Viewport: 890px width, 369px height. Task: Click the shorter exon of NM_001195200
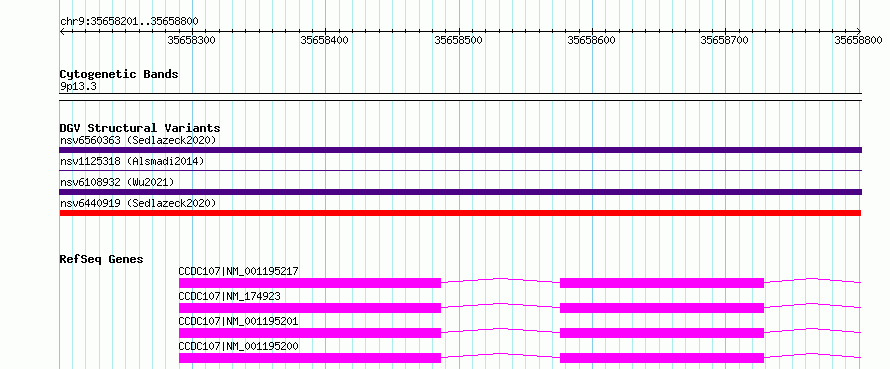tap(662, 358)
